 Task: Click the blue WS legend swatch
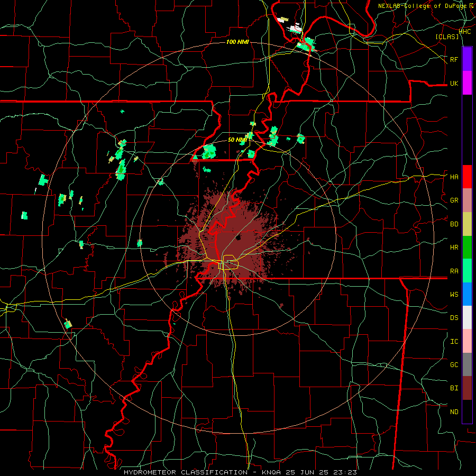coord(467,294)
